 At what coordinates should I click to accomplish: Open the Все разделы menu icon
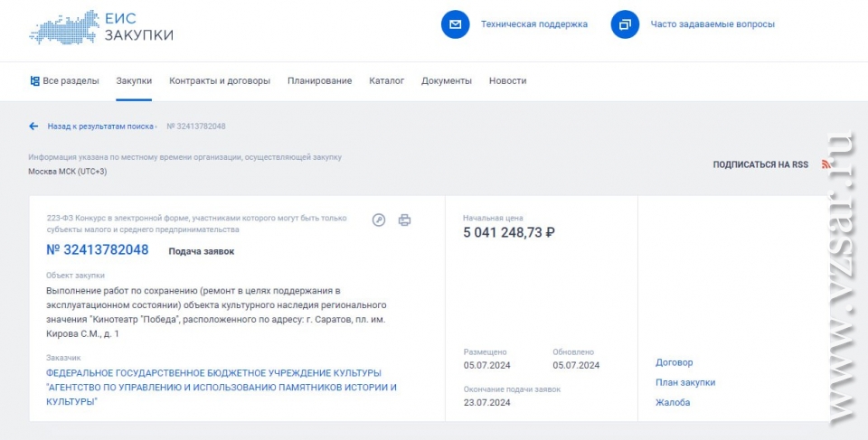click(34, 80)
